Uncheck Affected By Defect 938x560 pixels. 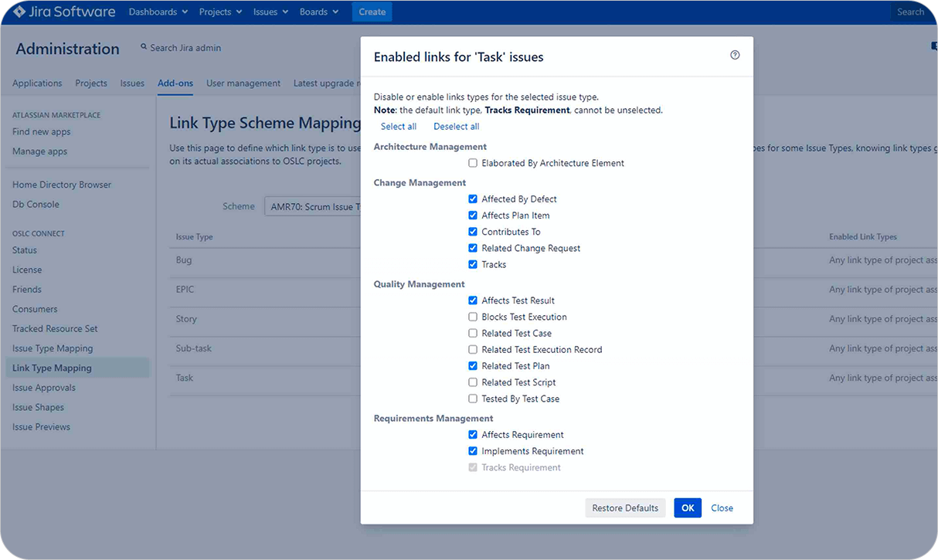click(473, 199)
